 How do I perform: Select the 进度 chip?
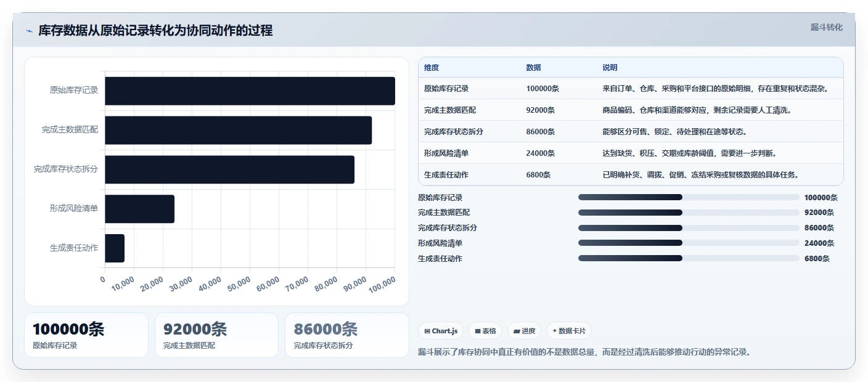pyautogui.click(x=524, y=331)
